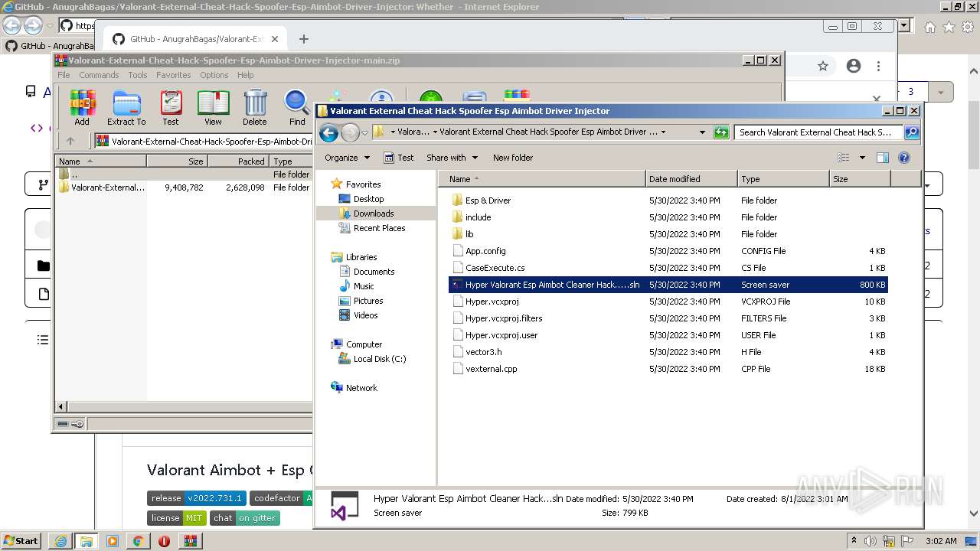Select Downloads in Favorites pane
Viewport: 980px width, 551px height.
point(374,214)
